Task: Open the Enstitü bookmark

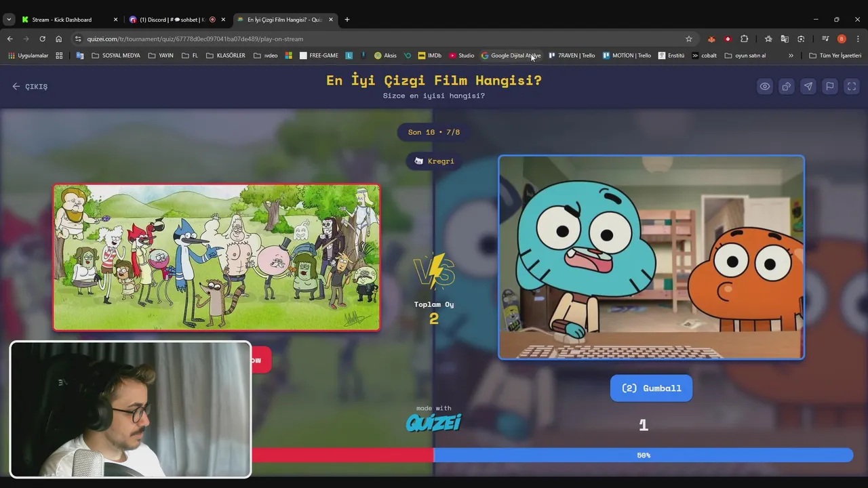Action: [x=671, y=56]
